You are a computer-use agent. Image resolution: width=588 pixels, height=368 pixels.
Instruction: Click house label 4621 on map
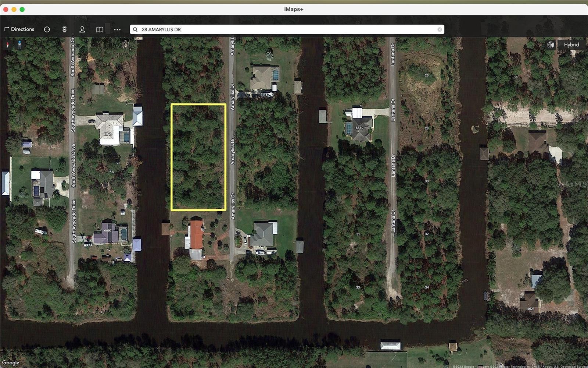531,308
